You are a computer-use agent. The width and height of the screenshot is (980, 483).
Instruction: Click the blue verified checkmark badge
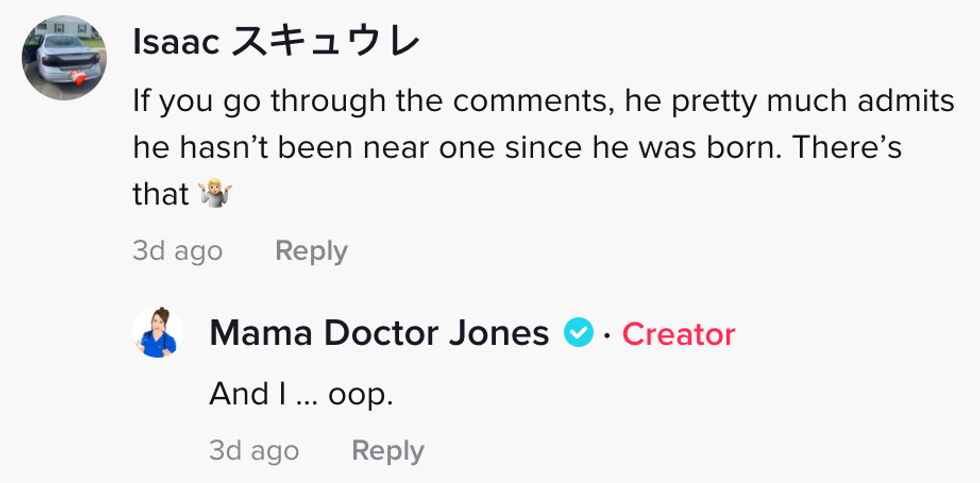578,333
